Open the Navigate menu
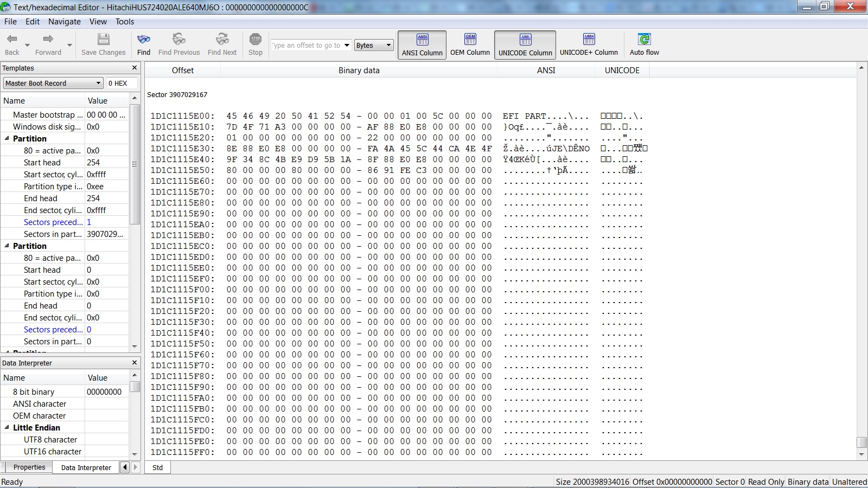This screenshot has height=488, width=868. [x=65, y=22]
